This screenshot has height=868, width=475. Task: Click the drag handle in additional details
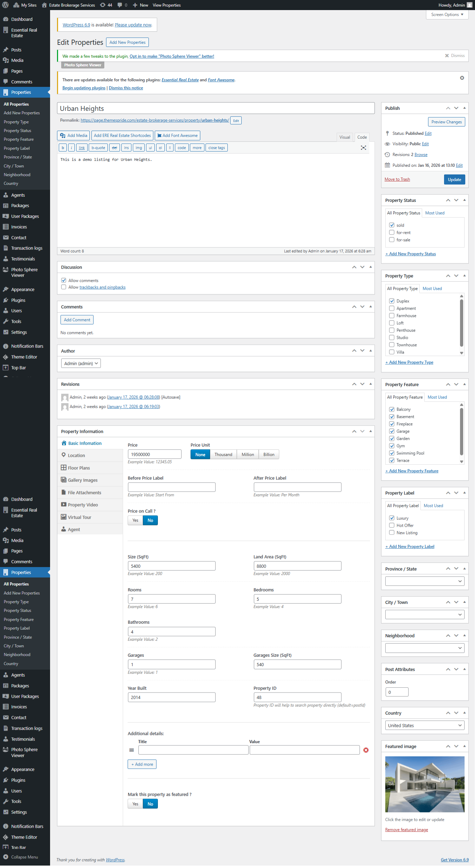click(131, 750)
